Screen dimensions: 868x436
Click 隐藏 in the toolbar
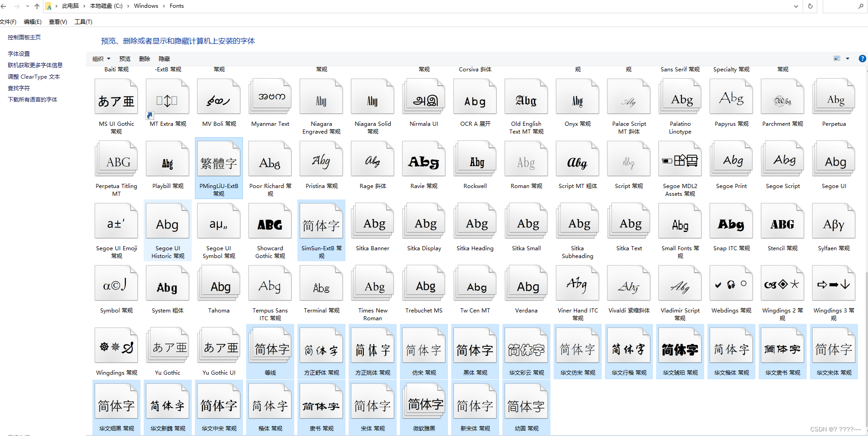164,59
